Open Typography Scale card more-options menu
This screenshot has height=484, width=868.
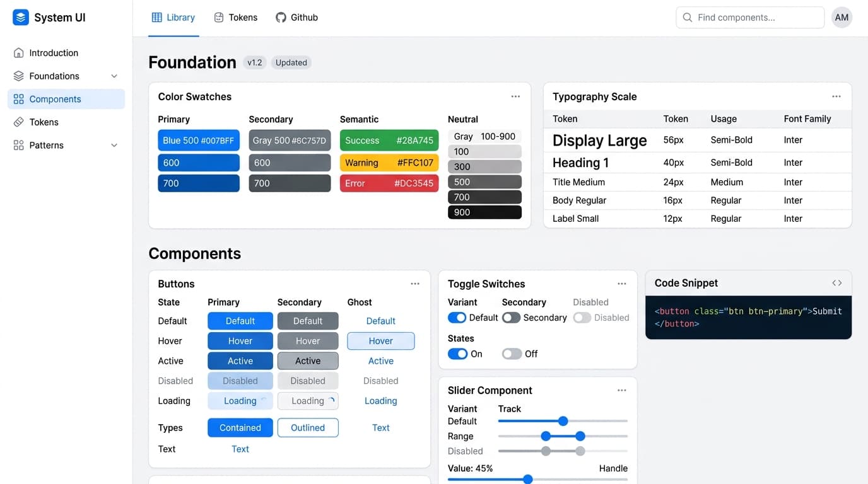point(836,96)
